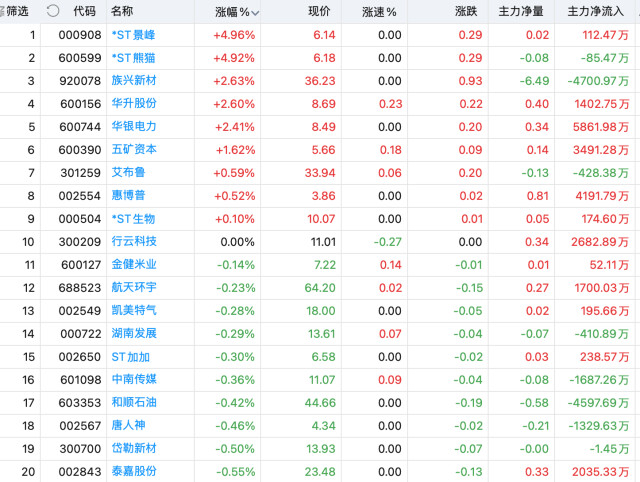This screenshot has width=640, height=482.
Task: Click the 代码 column header
Action: point(84,11)
